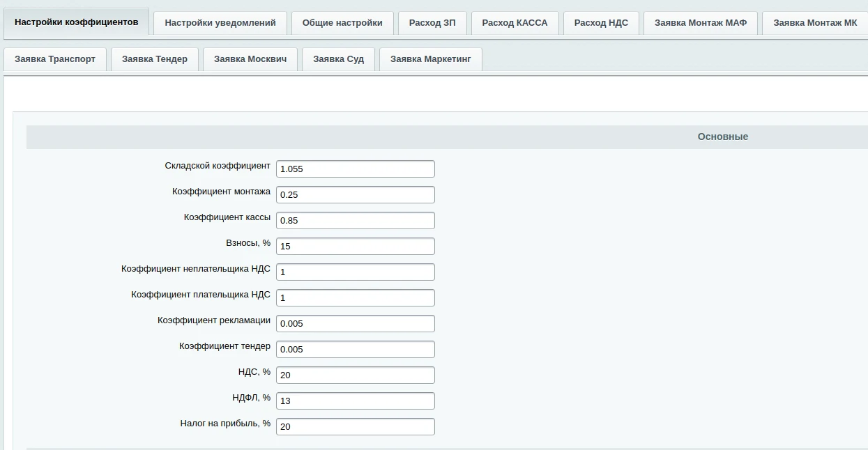Click the Взносы, % input field

tap(356, 246)
